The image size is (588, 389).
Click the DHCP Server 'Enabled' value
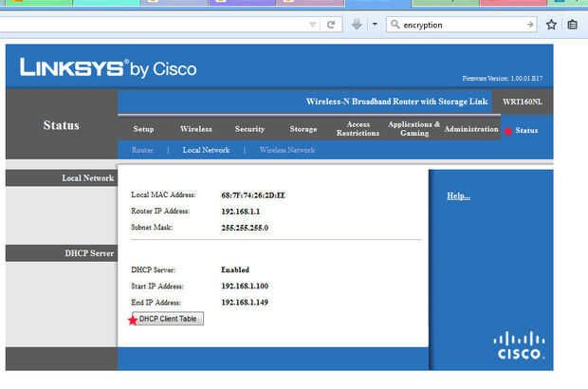pos(235,269)
